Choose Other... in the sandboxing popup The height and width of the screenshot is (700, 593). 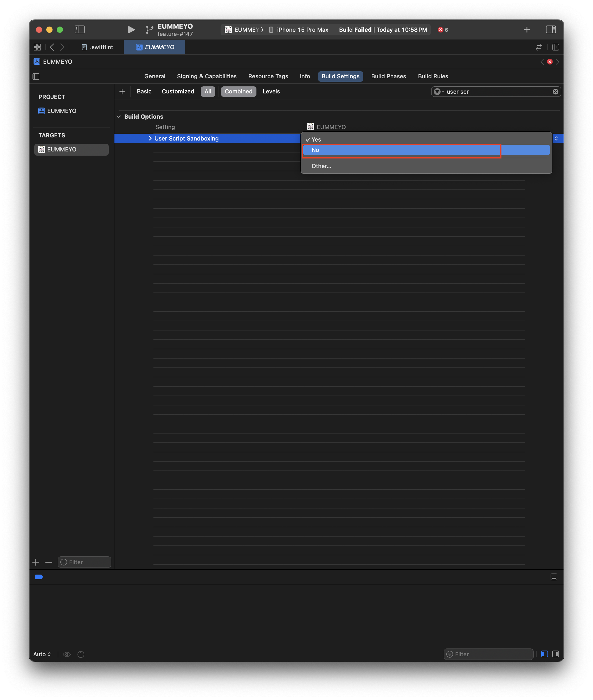(x=426, y=166)
